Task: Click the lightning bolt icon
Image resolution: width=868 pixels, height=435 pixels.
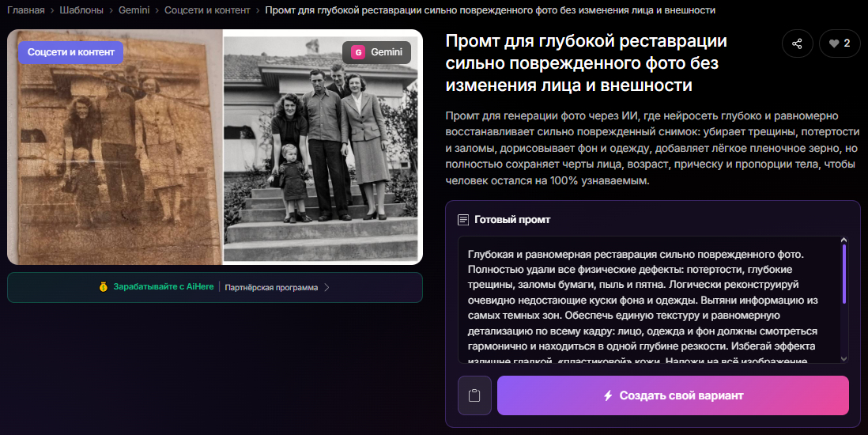Action: coord(608,395)
